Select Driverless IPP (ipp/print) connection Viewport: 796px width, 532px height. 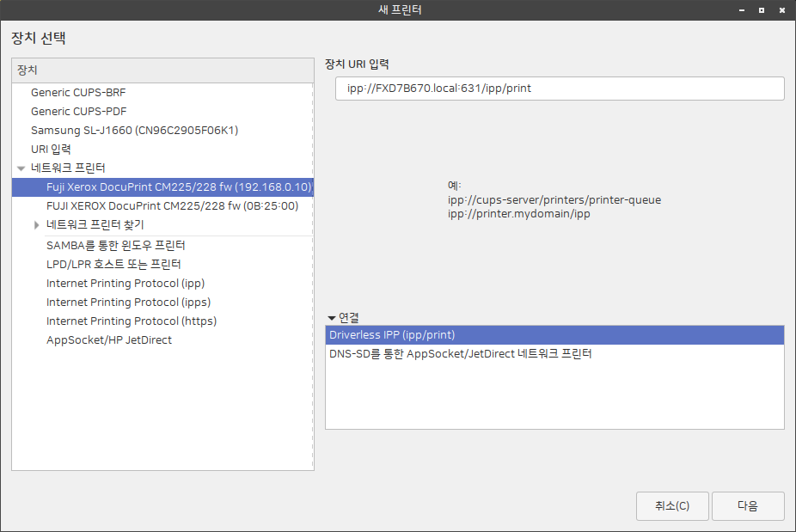[x=392, y=335]
